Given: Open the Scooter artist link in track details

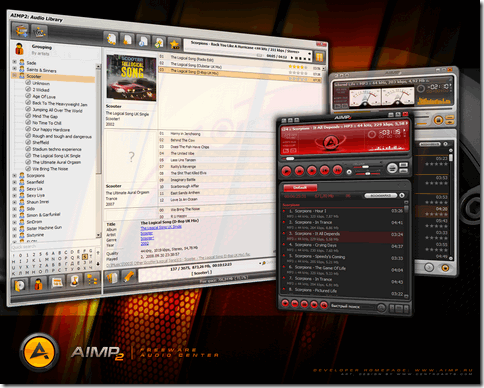Looking at the screenshot, I should pyautogui.click(x=146, y=233).
